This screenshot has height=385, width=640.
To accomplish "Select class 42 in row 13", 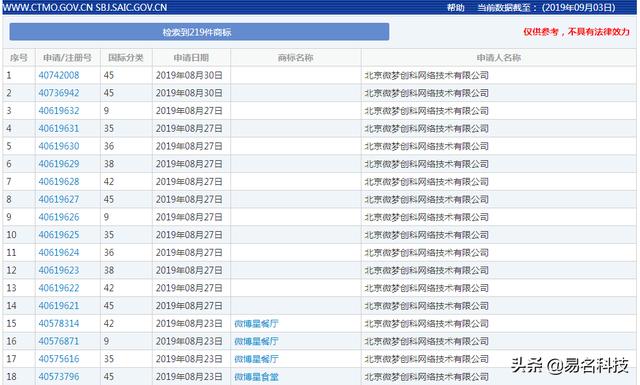I will (109, 288).
